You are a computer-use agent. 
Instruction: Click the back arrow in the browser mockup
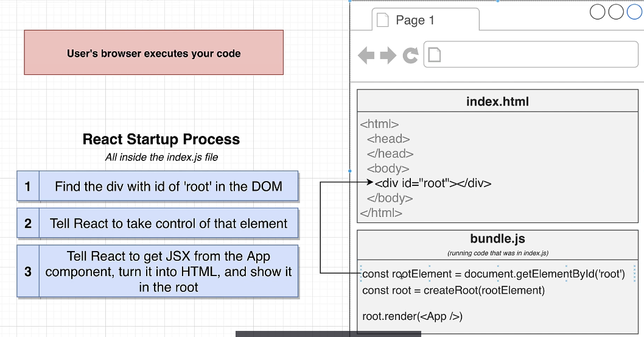pyautogui.click(x=366, y=55)
